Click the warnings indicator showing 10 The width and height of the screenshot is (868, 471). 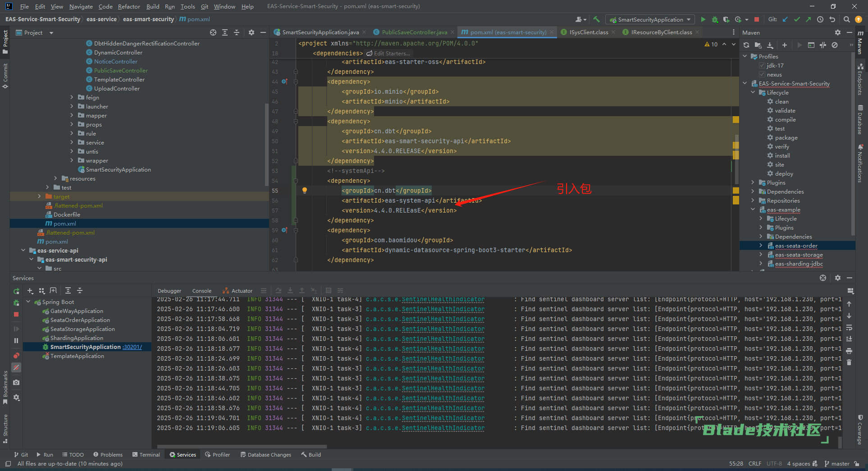pyautogui.click(x=711, y=44)
